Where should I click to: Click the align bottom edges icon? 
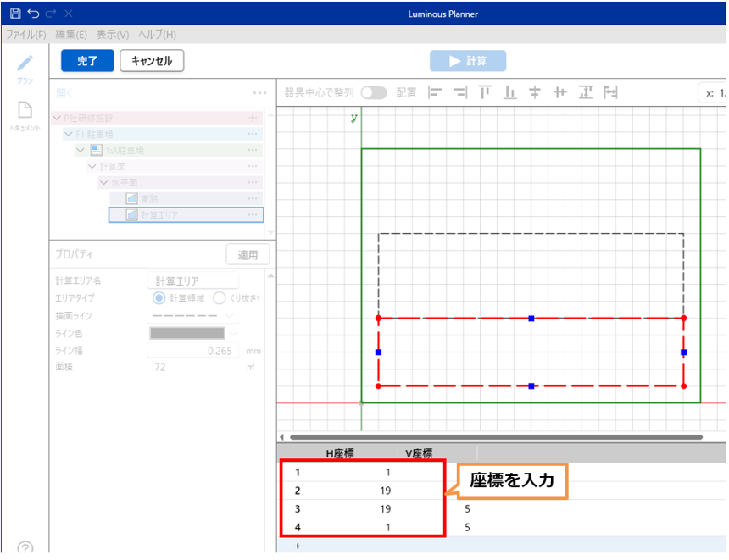(x=510, y=92)
